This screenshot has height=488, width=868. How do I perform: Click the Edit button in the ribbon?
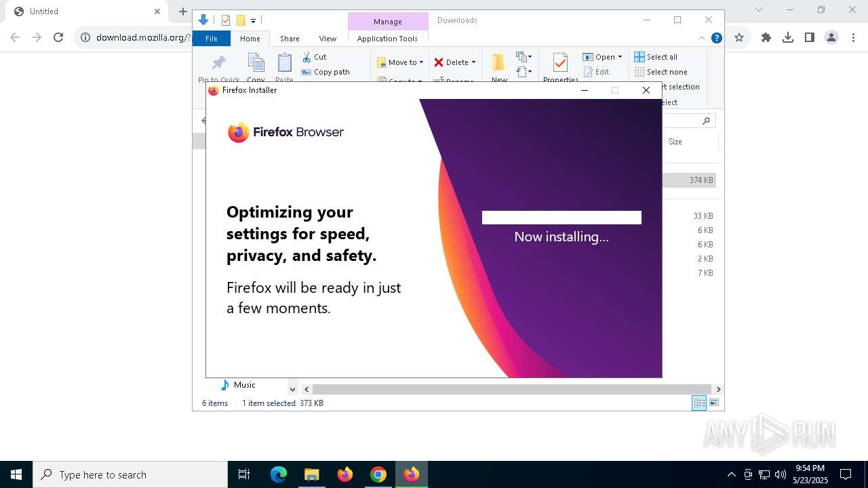[x=596, y=72]
